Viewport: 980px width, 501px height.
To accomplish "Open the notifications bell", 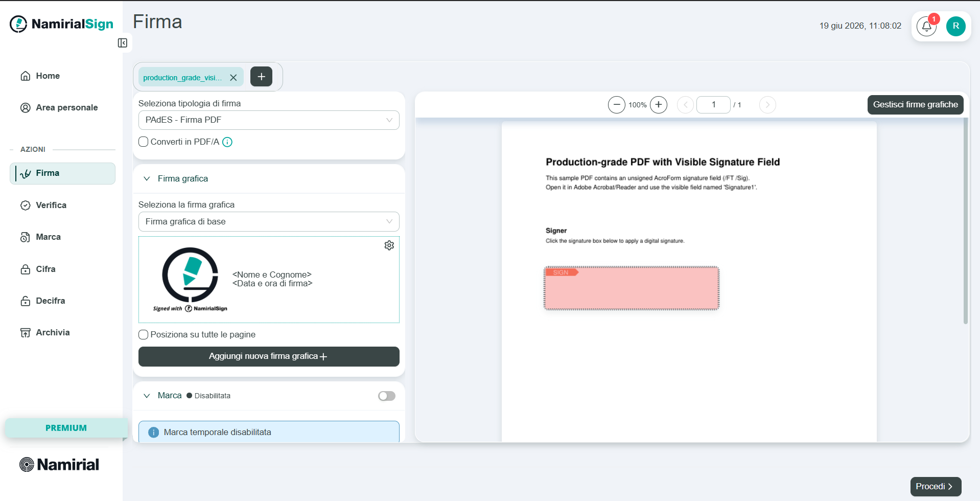I will [926, 26].
